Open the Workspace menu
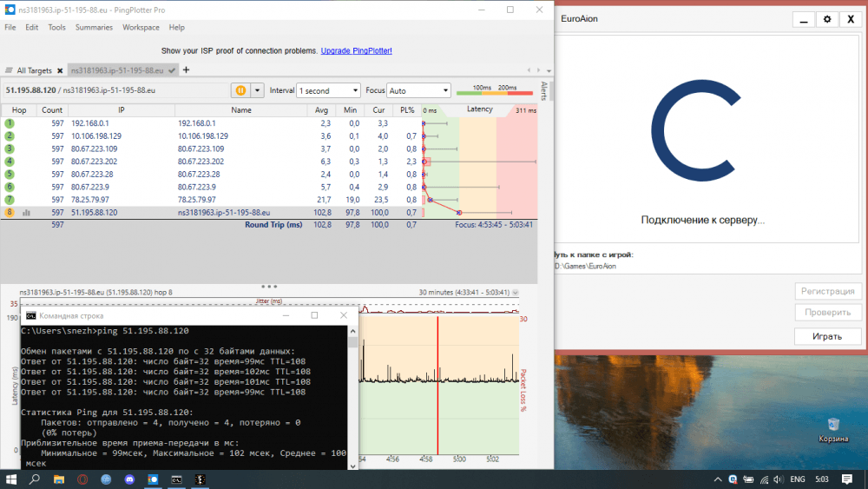 tap(140, 28)
